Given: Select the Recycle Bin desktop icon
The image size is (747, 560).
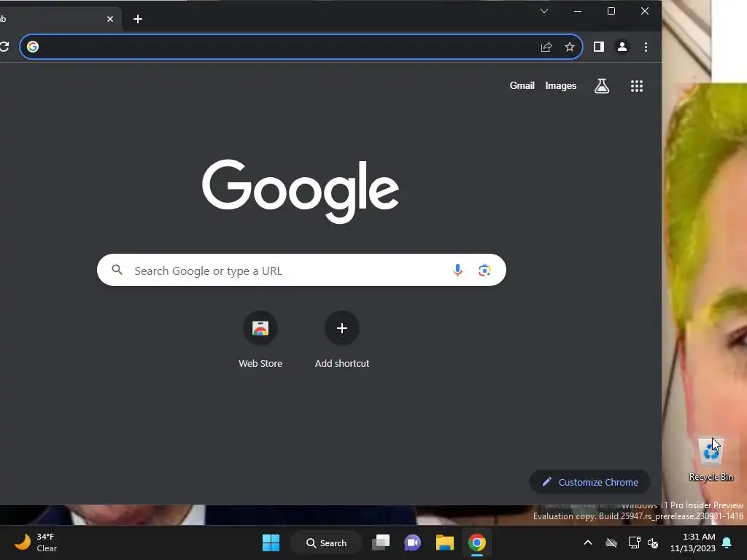Looking at the screenshot, I should point(711,459).
